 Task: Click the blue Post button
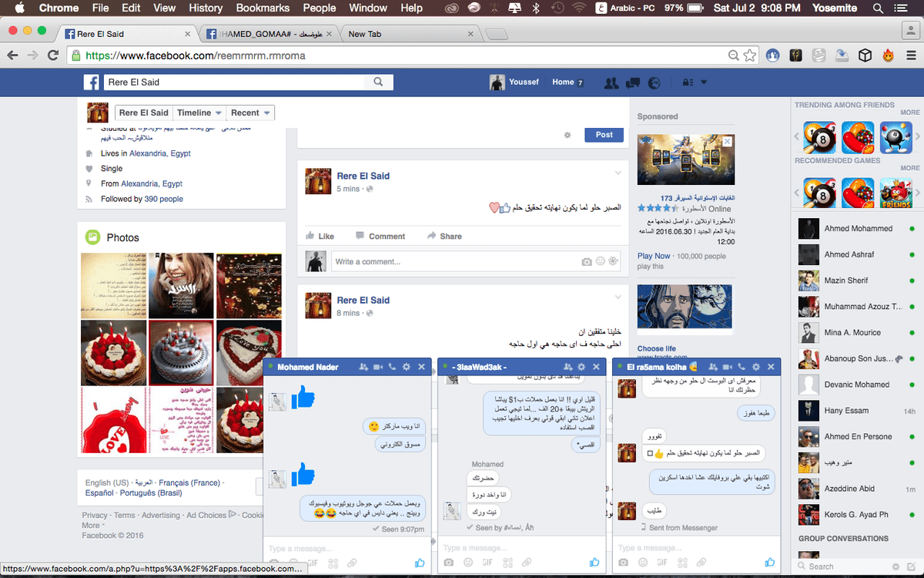(604, 134)
